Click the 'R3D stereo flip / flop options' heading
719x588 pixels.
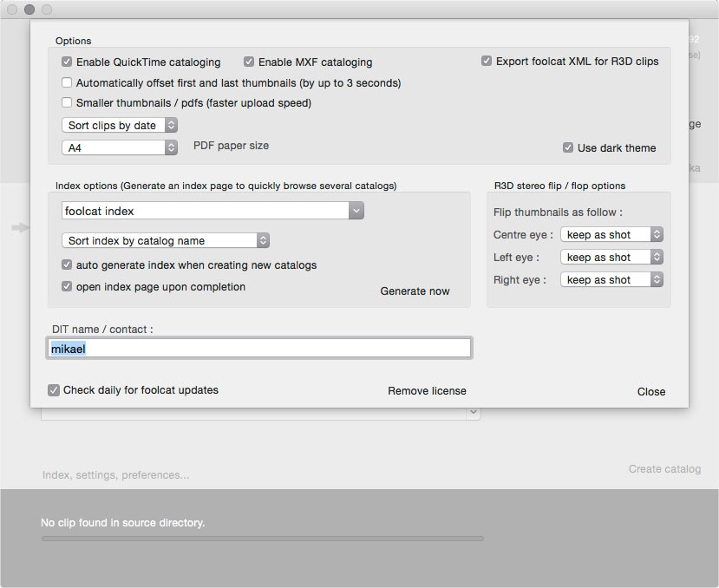(x=559, y=186)
